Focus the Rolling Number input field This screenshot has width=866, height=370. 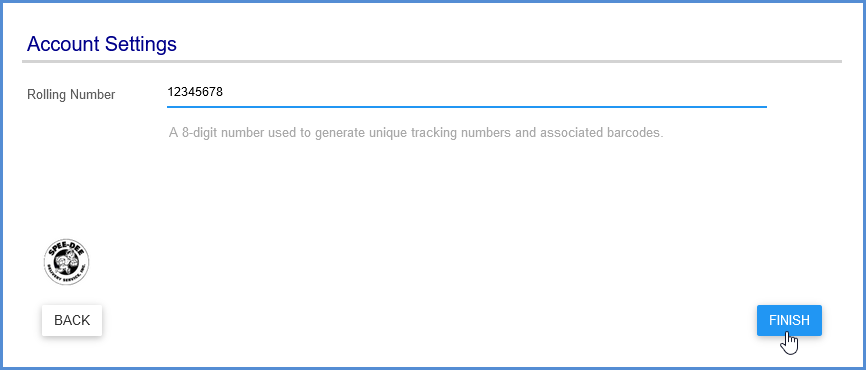click(x=467, y=92)
